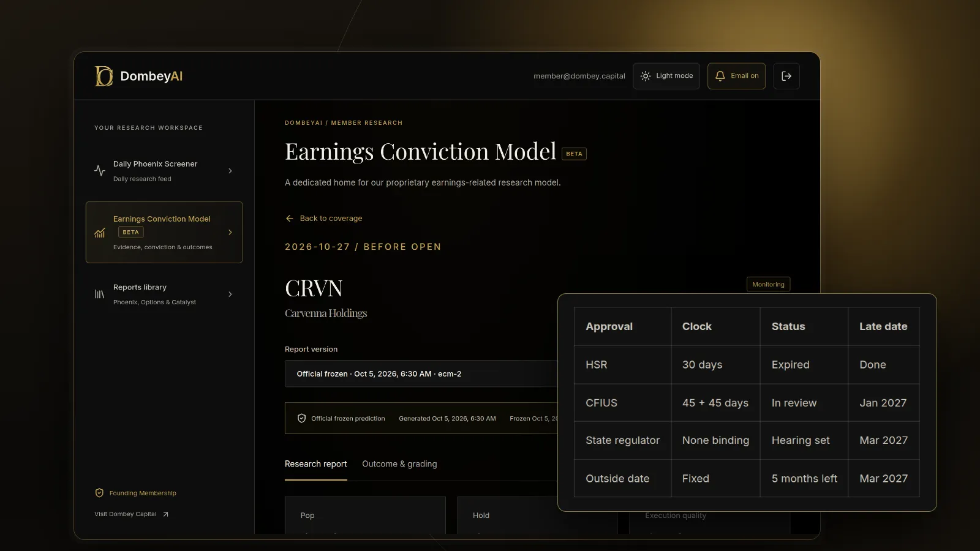This screenshot has width=980, height=551.
Task: Click the Reports library books icon
Action: pyautogui.click(x=100, y=294)
